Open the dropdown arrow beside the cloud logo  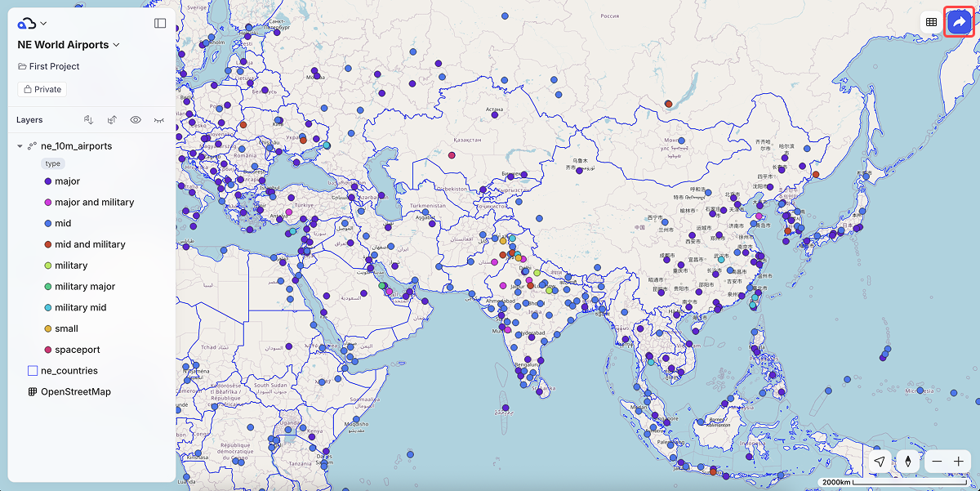pyautogui.click(x=43, y=24)
